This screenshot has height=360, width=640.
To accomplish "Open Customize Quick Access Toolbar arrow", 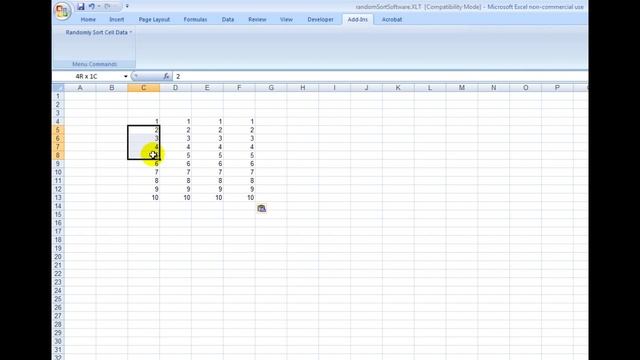I will 127,7.
